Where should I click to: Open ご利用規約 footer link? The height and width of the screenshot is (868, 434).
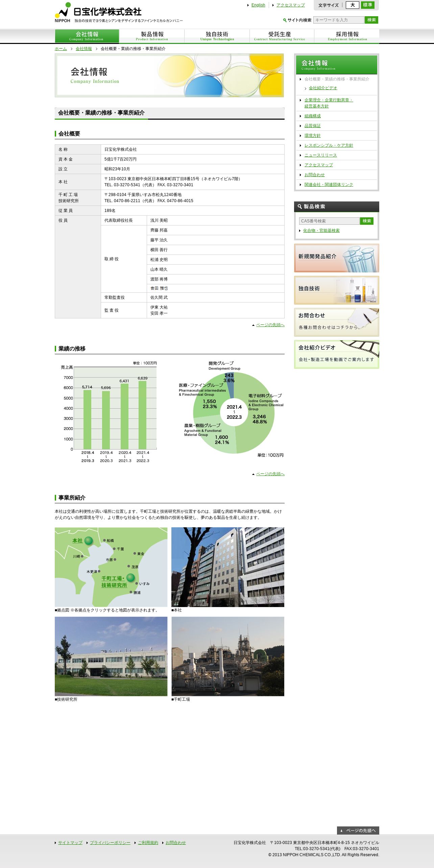click(x=148, y=843)
